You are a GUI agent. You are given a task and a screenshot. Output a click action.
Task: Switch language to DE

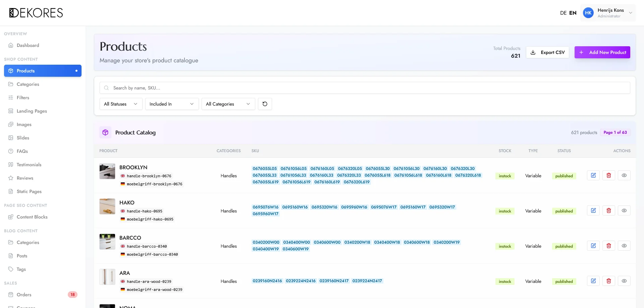[563, 13]
